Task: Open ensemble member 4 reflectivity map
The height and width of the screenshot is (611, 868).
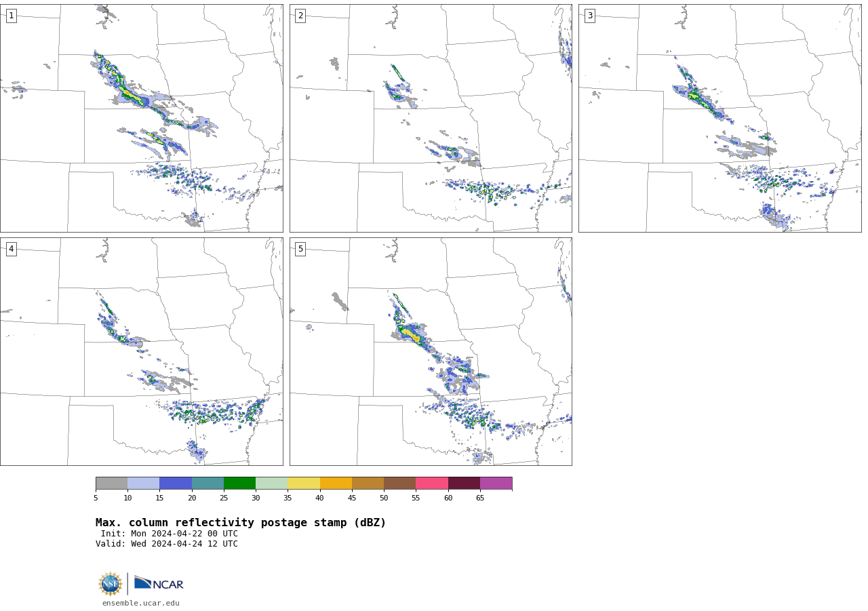Action: pyautogui.click(x=142, y=351)
